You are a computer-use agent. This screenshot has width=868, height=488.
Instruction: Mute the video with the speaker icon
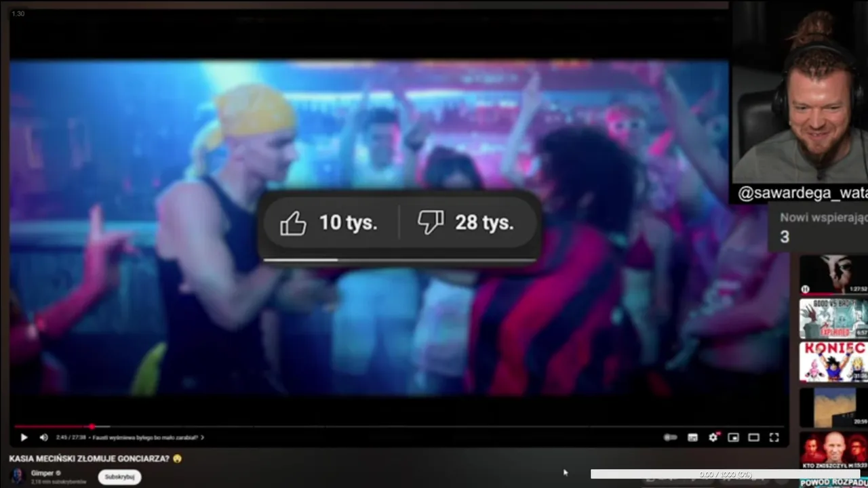pos(43,438)
